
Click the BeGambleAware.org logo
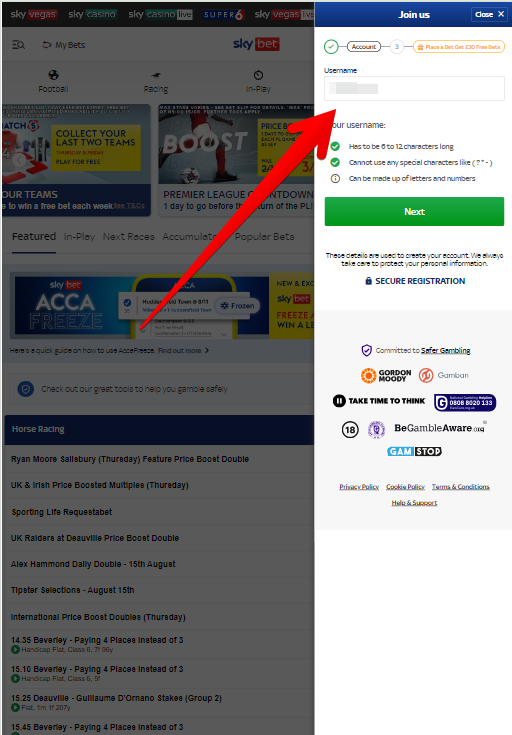pyautogui.click(x=439, y=428)
